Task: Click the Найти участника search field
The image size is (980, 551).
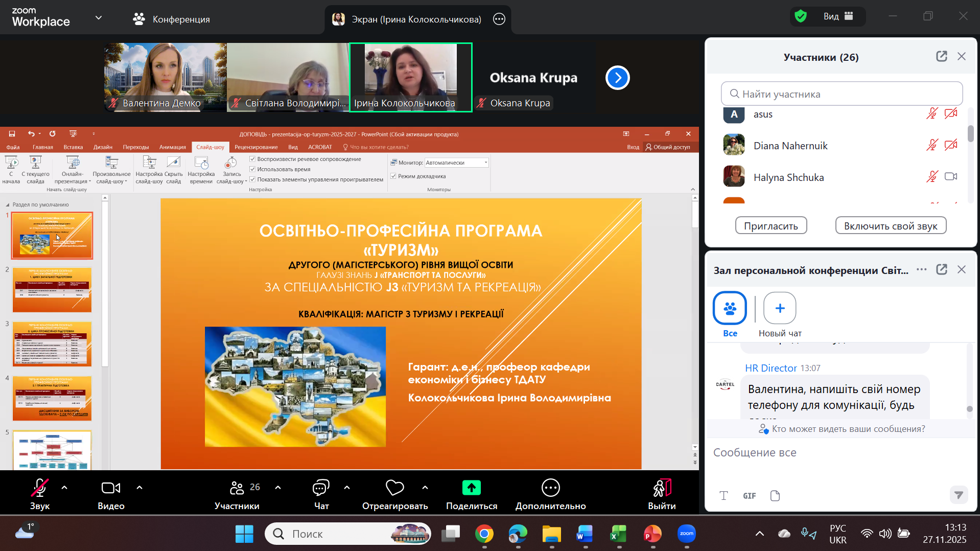Action: [x=842, y=94]
